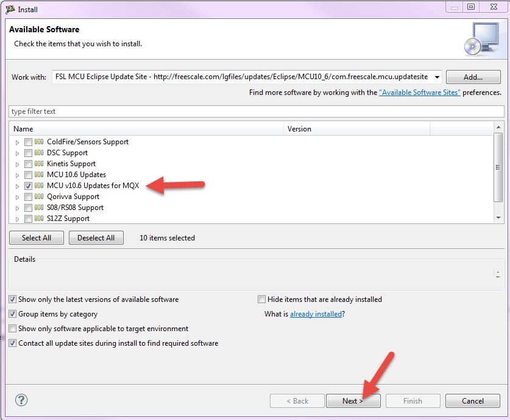Check the S08/RS08 Support checkbox
The height and width of the screenshot is (420, 510).
coord(28,208)
